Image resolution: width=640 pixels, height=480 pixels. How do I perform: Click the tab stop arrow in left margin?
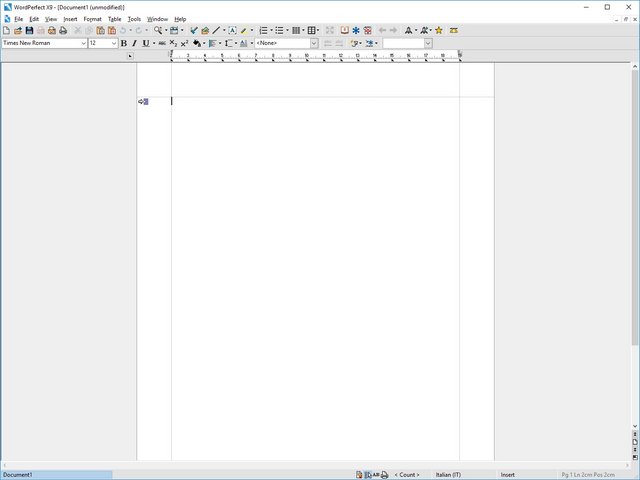click(141, 102)
